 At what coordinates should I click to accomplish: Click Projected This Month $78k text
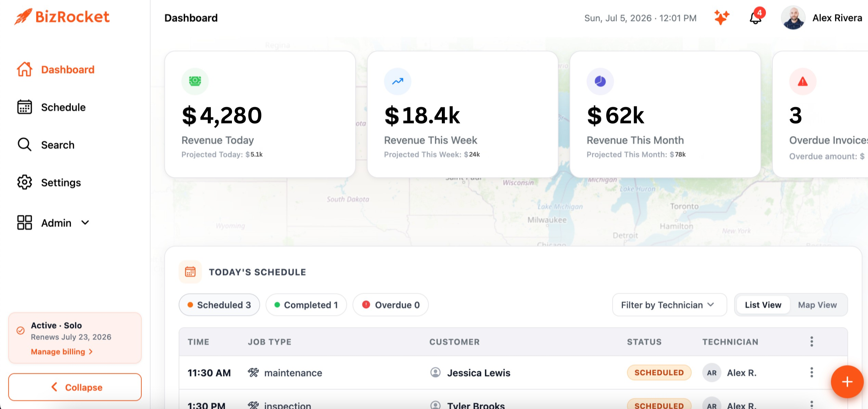tap(636, 154)
